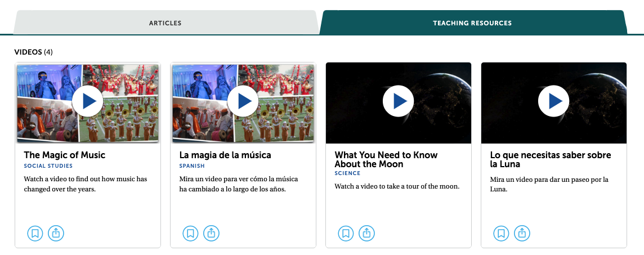The width and height of the screenshot is (644, 255).
Task: Share La magia de la música video
Action: click(211, 233)
